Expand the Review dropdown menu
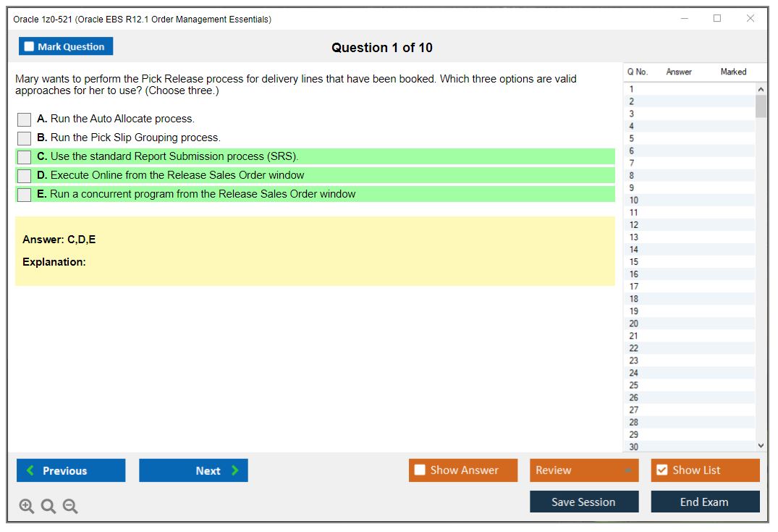778x532 pixels. (x=627, y=470)
